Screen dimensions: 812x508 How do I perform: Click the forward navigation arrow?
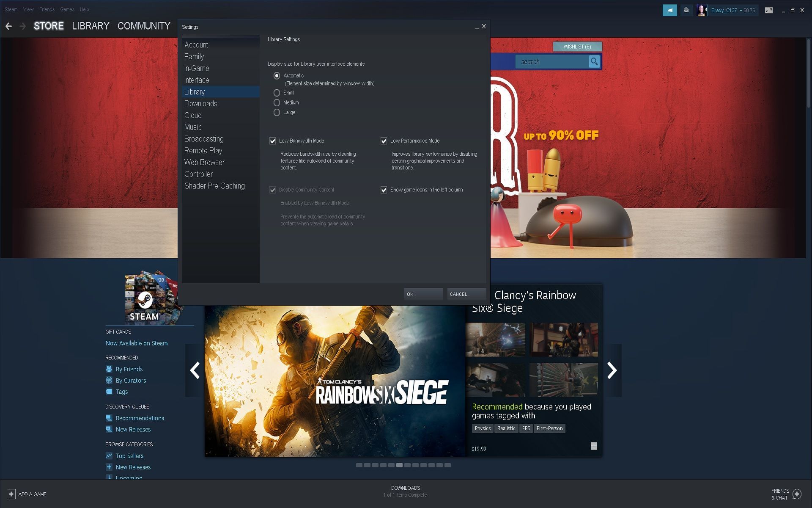pyautogui.click(x=23, y=26)
